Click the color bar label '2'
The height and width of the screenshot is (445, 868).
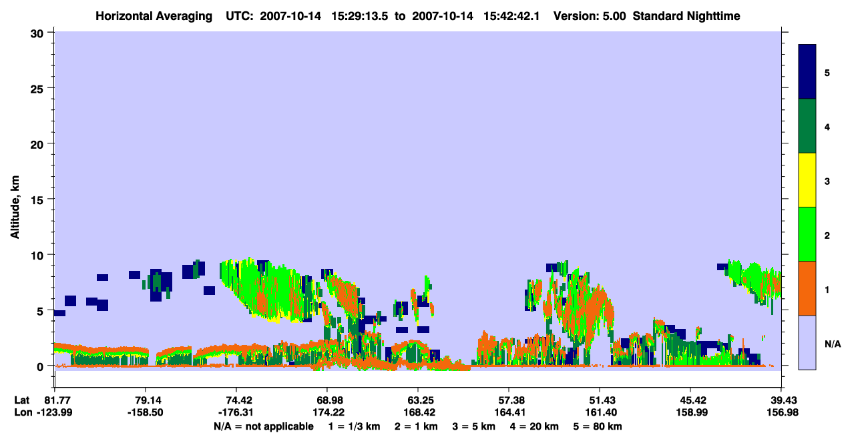pos(827,235)
